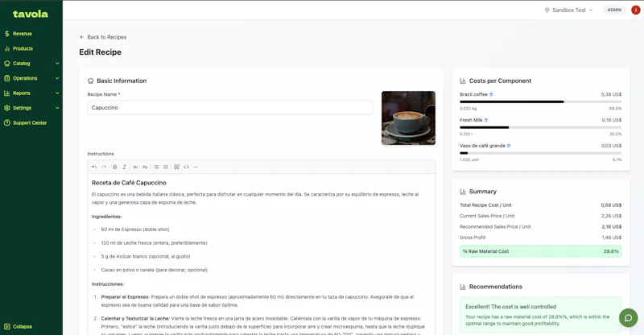
Task: Click the Instrucciones: heading in editor
Action: [x=108, y=284]
